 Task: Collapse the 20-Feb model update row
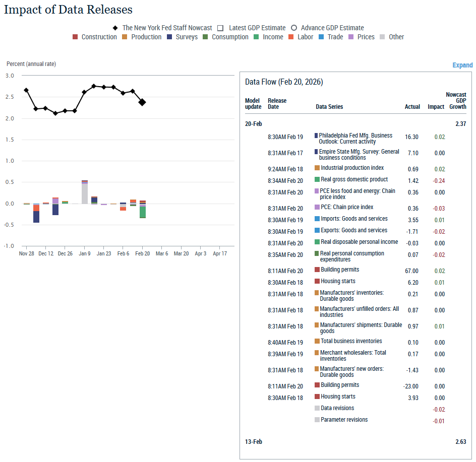tap(254, 123)
